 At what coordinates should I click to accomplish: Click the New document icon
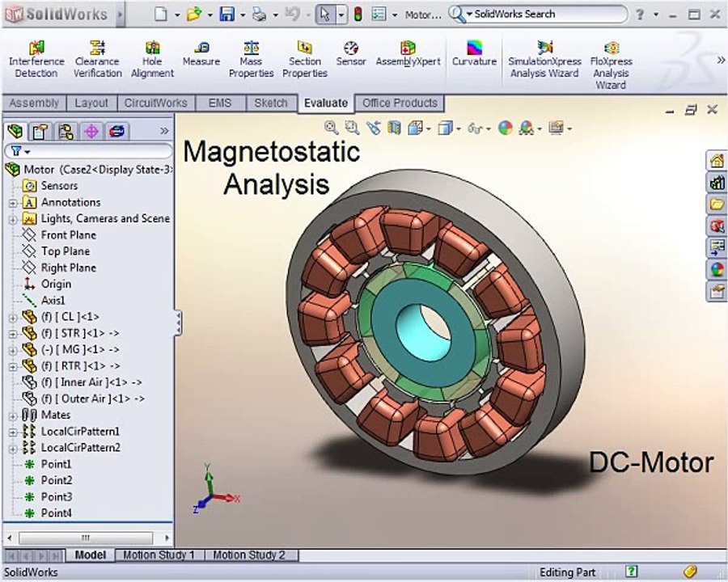pyautogui.click(x=161, y=15)
